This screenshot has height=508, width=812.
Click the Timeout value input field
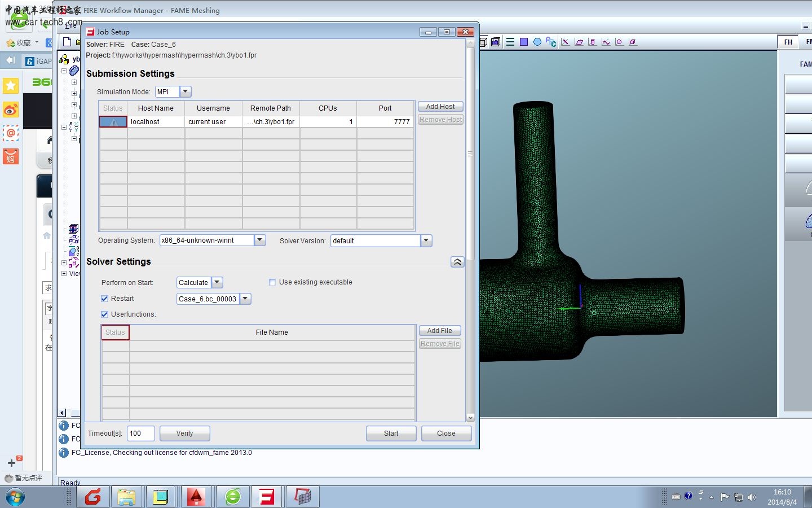pyautogui.click(x=141, y=433)
